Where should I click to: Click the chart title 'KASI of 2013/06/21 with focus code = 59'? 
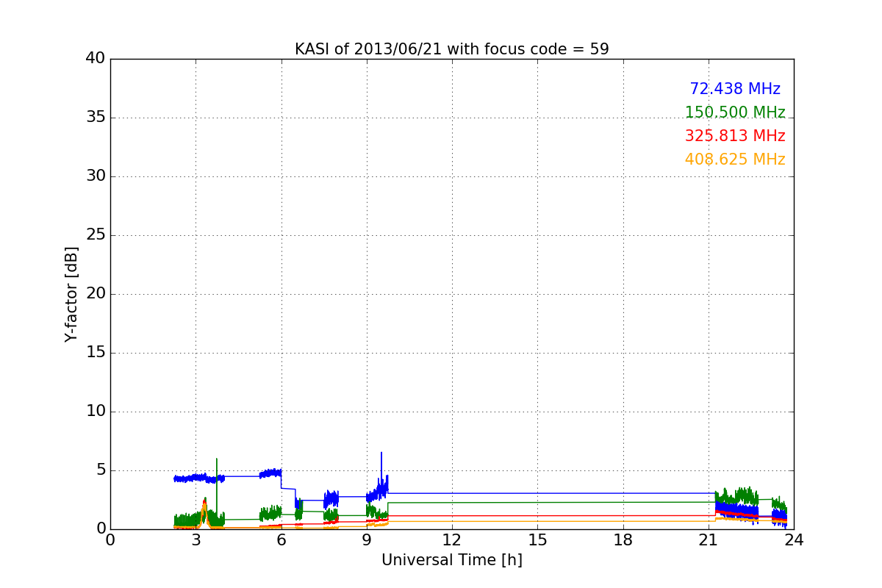tap(451, 49)
